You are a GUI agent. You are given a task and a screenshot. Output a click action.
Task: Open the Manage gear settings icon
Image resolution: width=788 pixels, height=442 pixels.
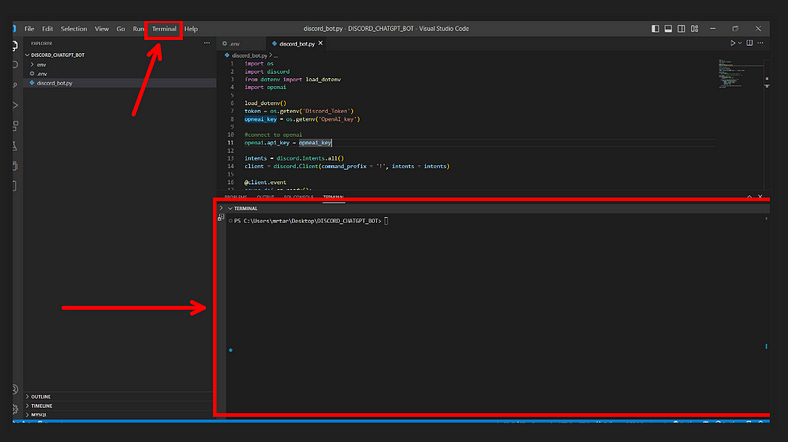tap(15, 409)
